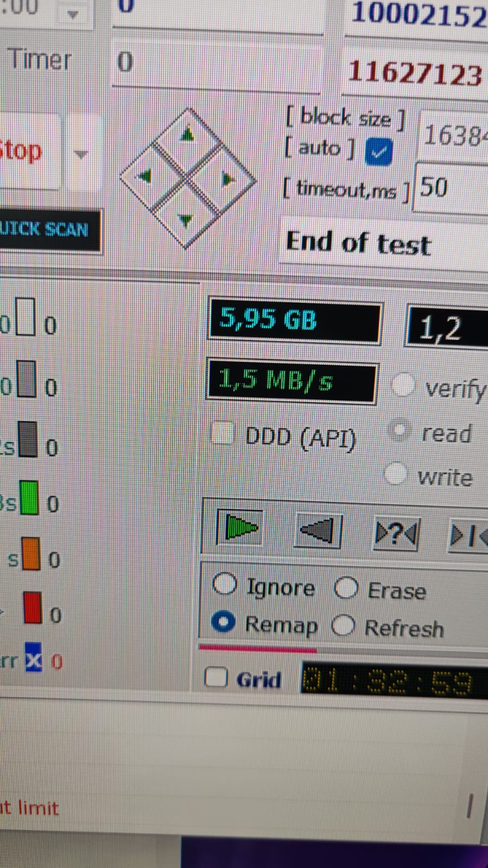Click the up arrow in diamond navigator
The height and width of the screenshot is (868, 488).
pos(187,134)
